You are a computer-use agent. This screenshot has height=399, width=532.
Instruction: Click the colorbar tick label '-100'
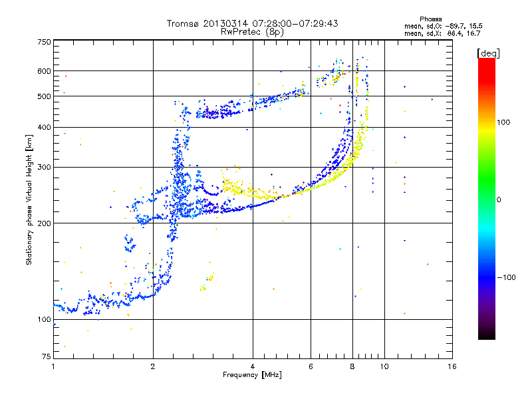point(506,277)
